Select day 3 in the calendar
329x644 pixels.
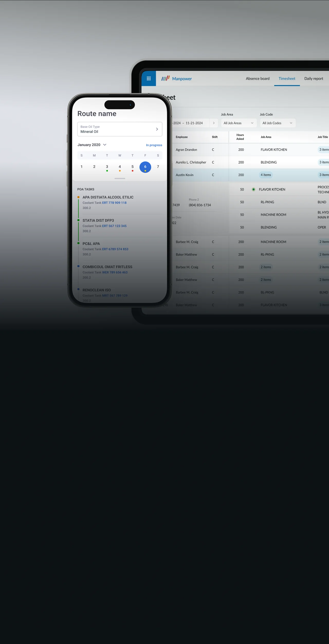pyautogui.click(x=107, y=167)
